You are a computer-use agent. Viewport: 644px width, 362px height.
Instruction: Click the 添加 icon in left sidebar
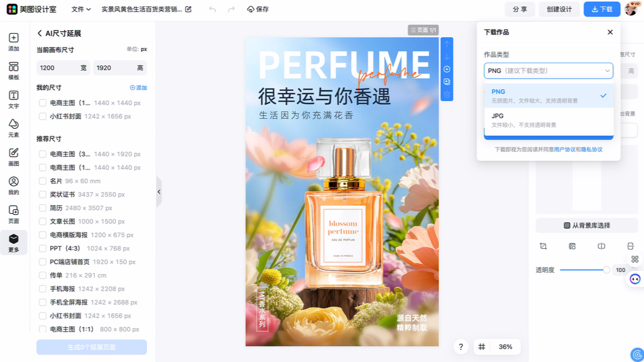pyautogui.click(x=13, y=42)
